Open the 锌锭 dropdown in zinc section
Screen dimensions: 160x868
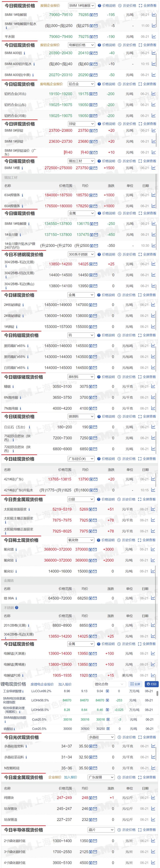click(81, 124)
